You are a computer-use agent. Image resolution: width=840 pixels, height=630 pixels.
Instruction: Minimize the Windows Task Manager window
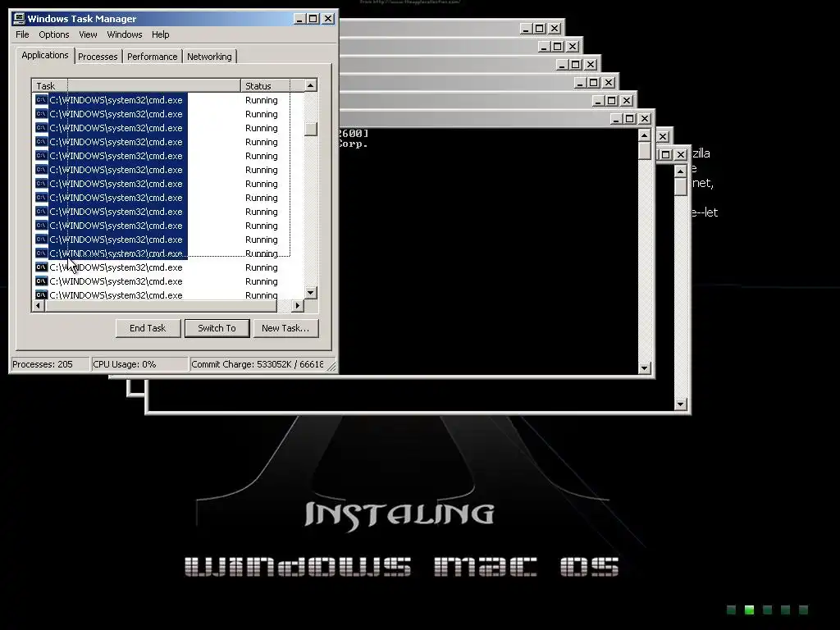[300, 19]
